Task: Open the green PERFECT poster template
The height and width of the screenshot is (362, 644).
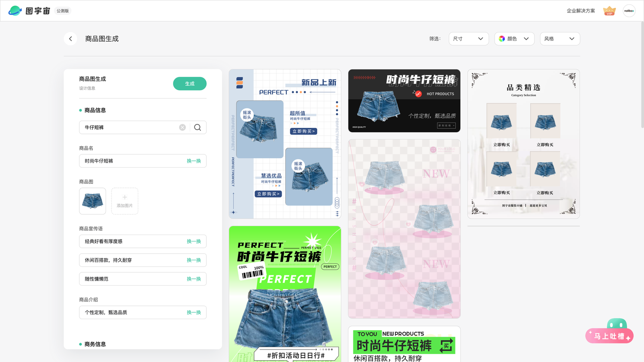Action: tap(285, 294)
